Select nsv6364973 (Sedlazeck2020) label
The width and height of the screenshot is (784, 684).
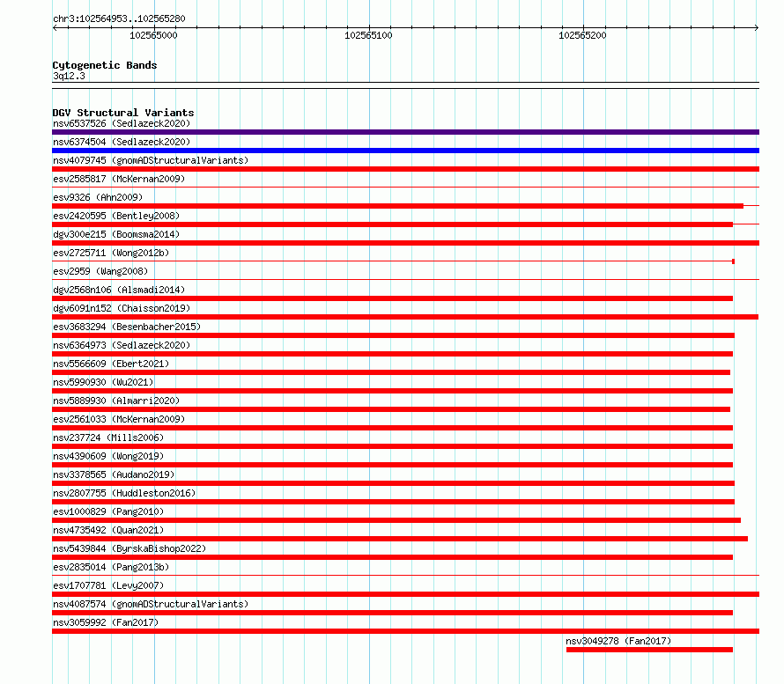point(122,345)
